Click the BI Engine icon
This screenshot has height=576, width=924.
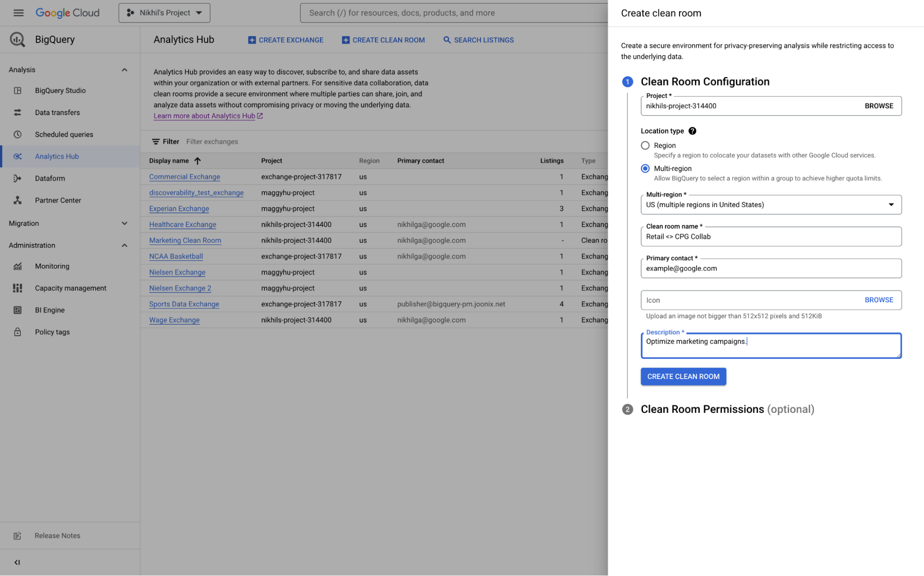18,310
